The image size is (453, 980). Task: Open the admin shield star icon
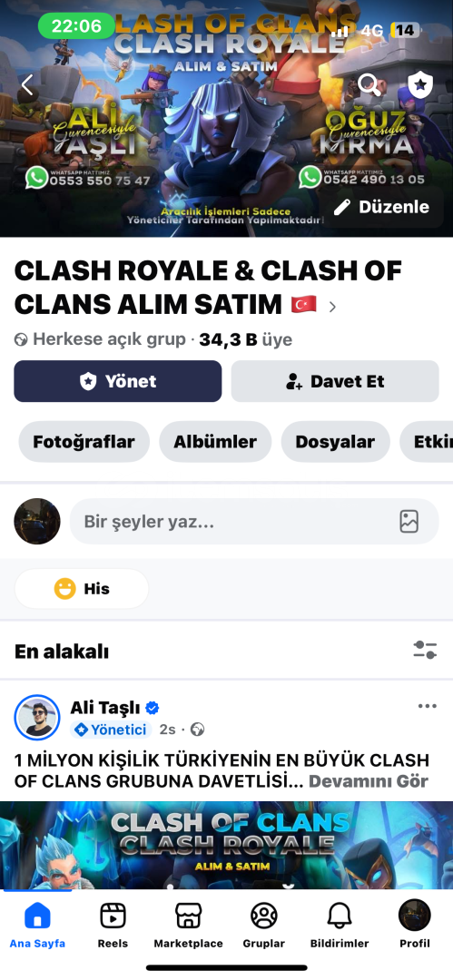(419, 84)
